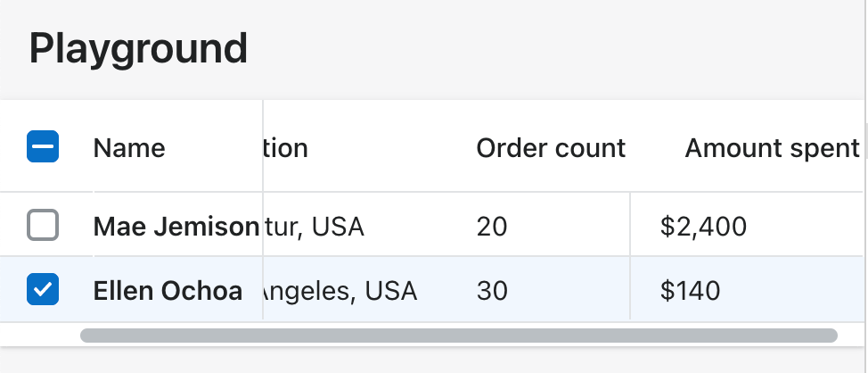Click the partially hidden Location column header
868x373 pixels.
[x=287, y=147]
